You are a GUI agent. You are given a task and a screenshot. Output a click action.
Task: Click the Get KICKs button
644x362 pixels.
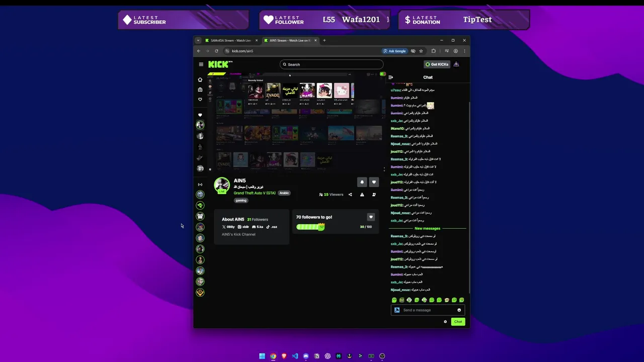[437, 64]
